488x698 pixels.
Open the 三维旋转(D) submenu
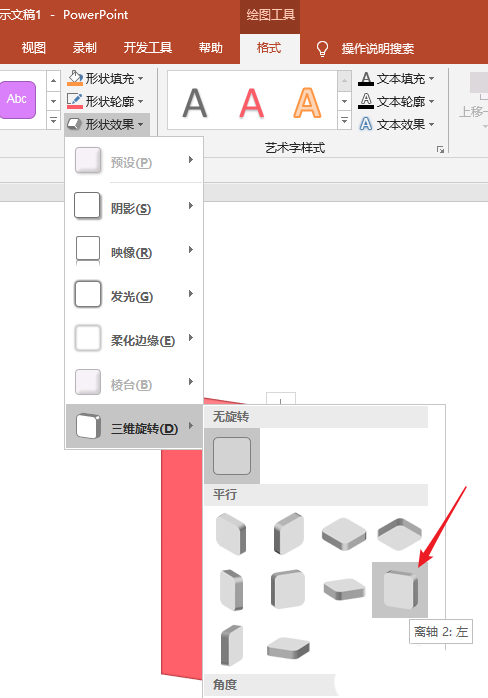134,426
